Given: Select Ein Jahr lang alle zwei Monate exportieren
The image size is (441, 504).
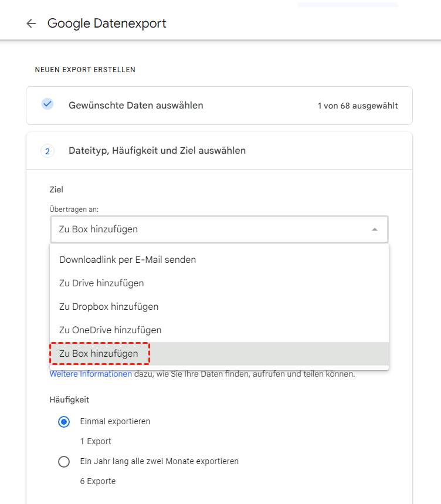Looking at the screenshot, I should [x=64, y=462].
